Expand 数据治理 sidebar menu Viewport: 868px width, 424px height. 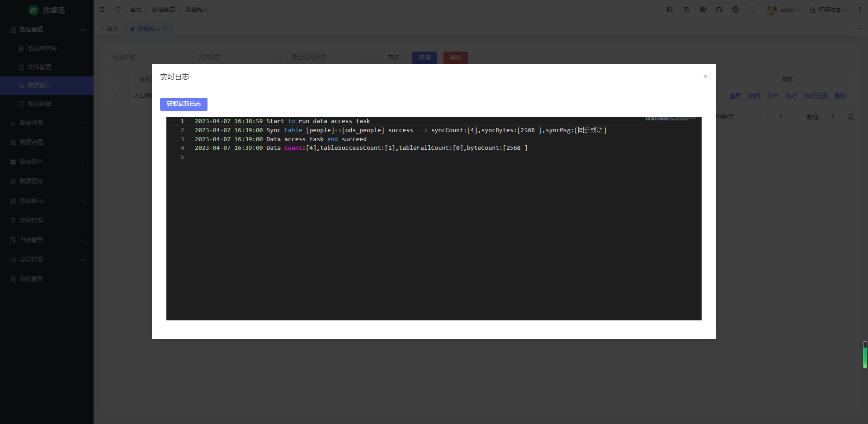coord(47,142)
